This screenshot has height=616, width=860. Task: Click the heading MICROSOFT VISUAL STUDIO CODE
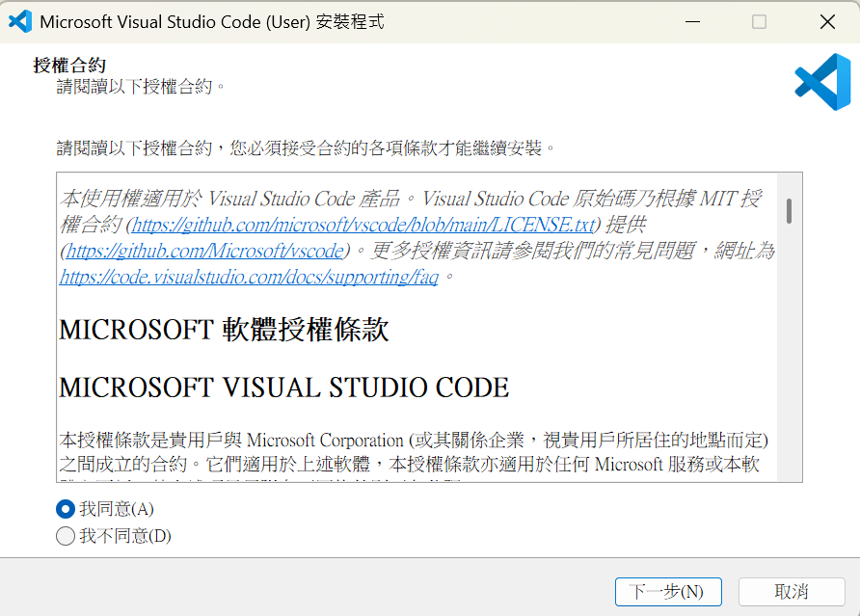(x=283, y=388)
